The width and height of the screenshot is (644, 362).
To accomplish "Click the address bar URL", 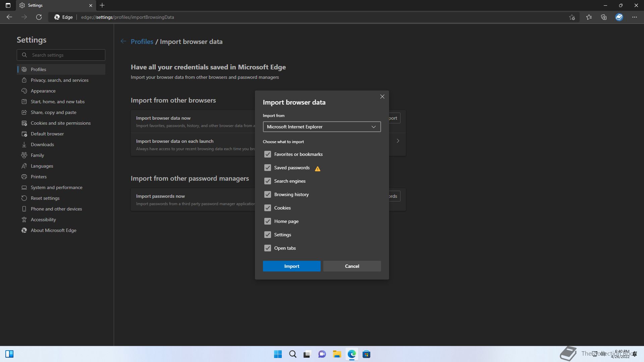I will point(127,17).
